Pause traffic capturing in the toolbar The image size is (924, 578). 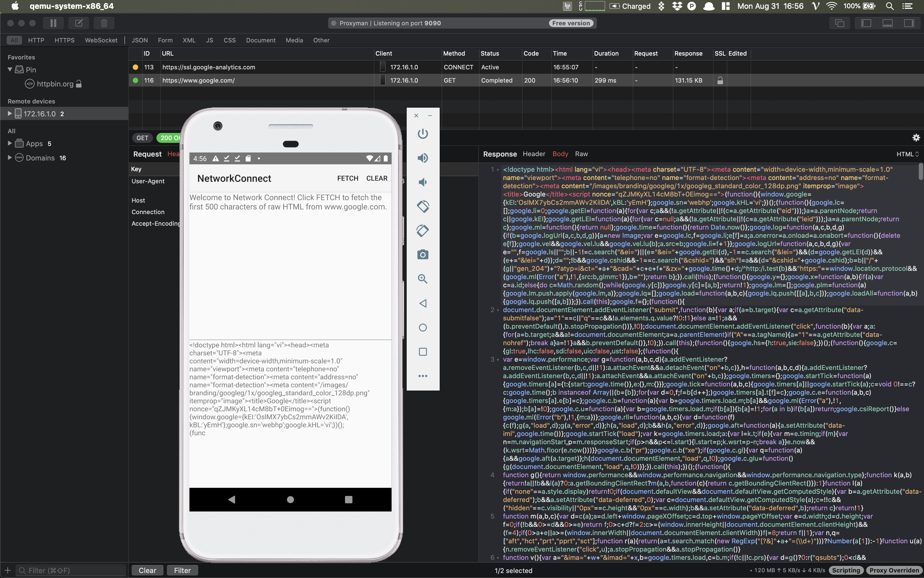point(53,23)
